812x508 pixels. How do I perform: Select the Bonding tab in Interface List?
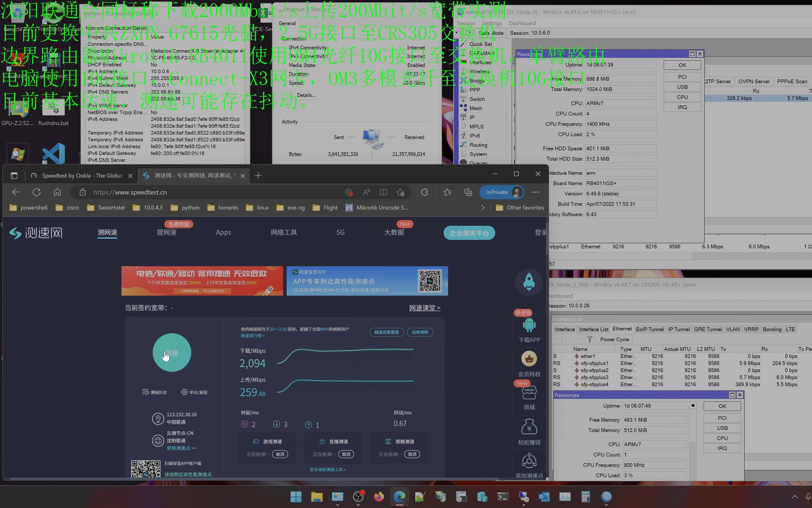tap(772, 329)
